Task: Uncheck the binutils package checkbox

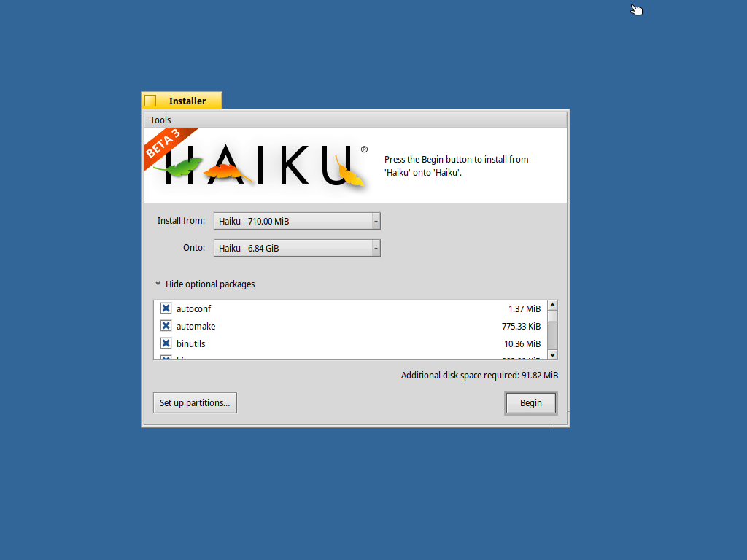Action: [166, 344]
